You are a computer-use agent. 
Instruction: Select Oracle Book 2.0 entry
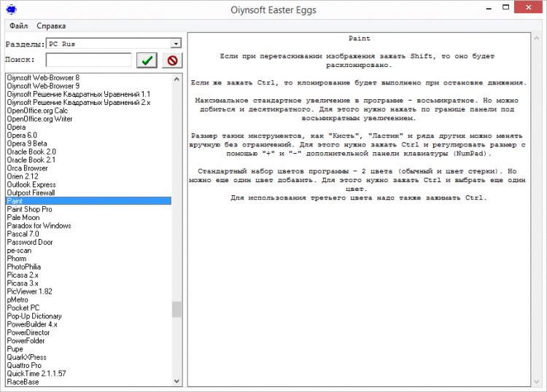89,152
